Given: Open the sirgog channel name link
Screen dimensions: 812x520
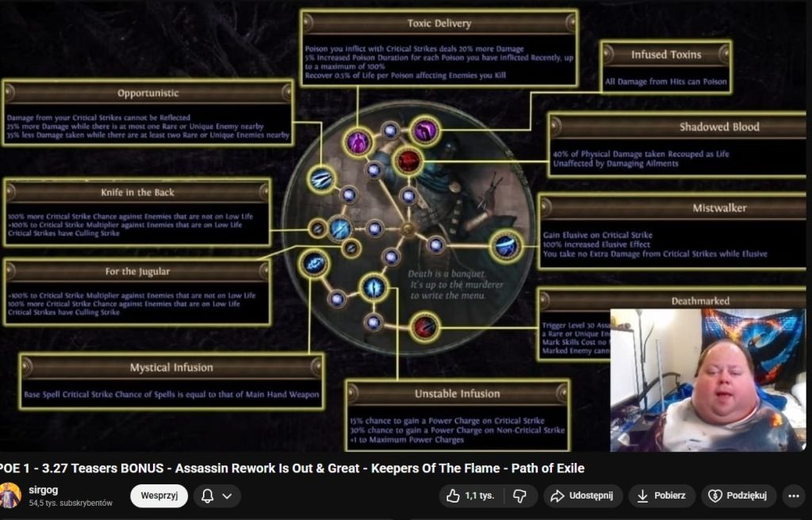Looking at the screenshot, I should click(x=43, y=489).
